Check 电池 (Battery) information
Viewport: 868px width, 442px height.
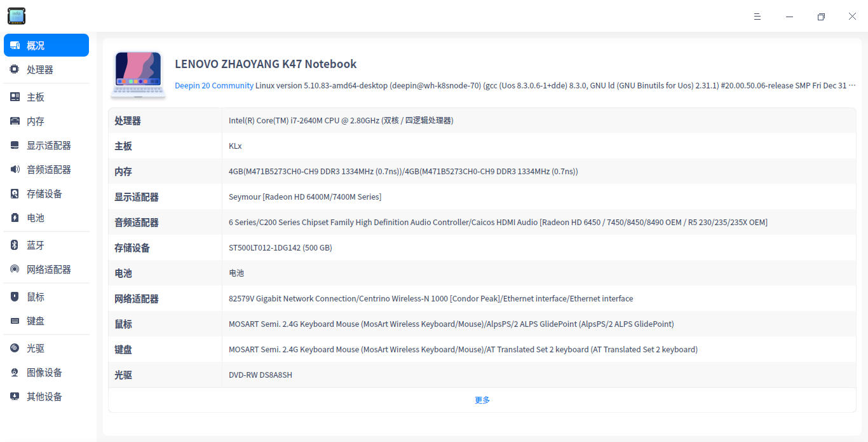tap(35, 218)
